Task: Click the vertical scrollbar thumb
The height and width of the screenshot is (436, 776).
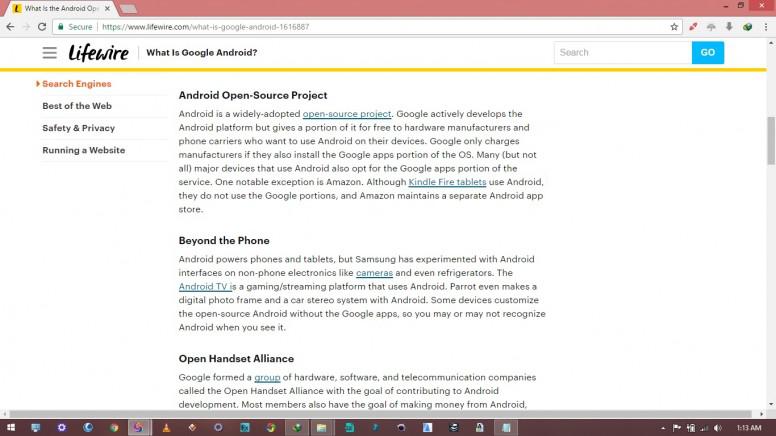Action: 771,141
